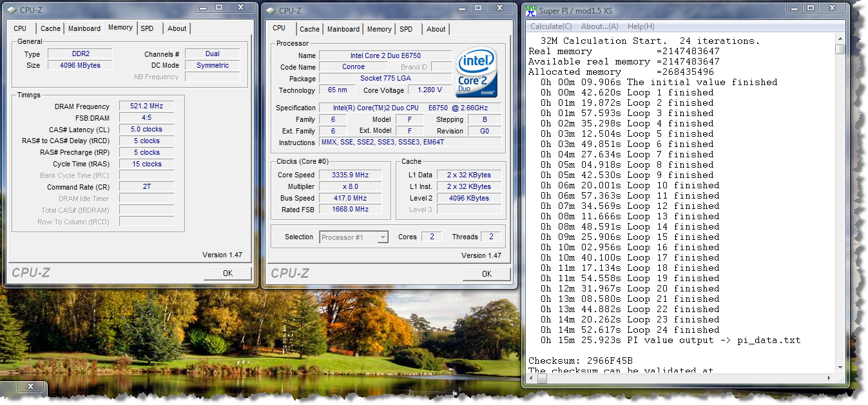Viewport: 868px width, 405px height.
Task: Open Mainboard tab in processor CPU-Z window
Action: pyautogui.click(x=343, y=29)
